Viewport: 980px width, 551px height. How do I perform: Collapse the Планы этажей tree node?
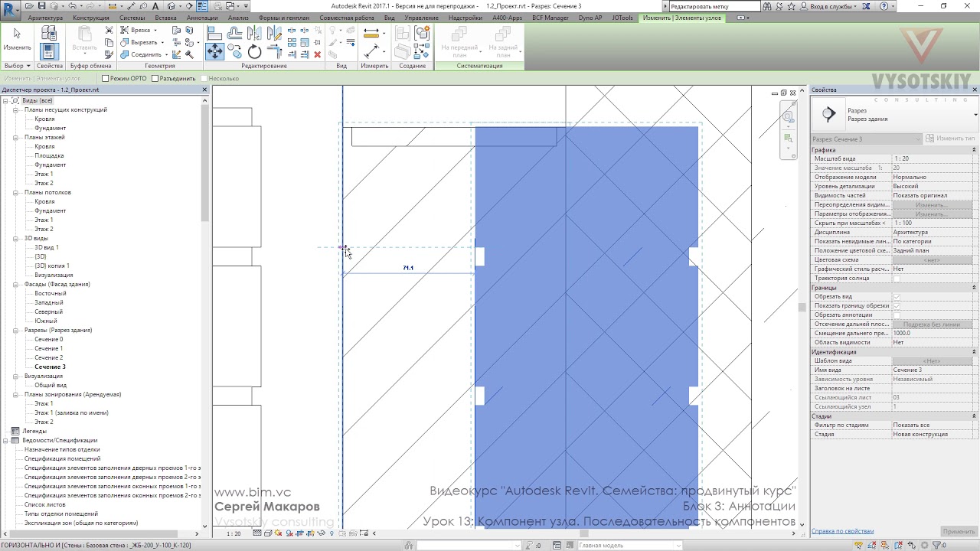tap(15, 137)
